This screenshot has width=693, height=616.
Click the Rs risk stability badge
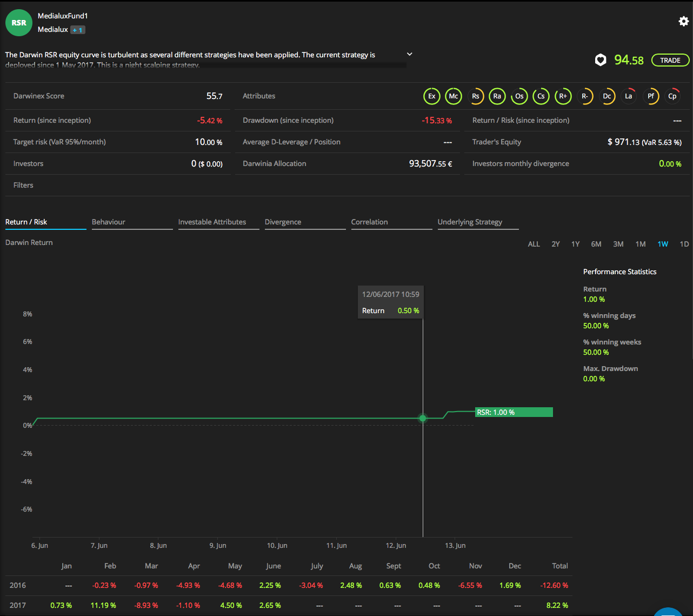pos(476,96)
